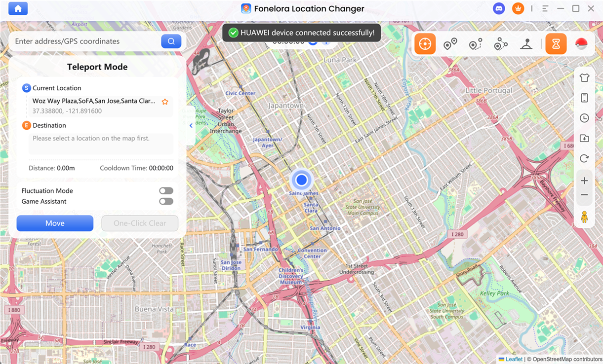This screenshot has height=364, width=603.
Task: Zoom in with the plus button
Action: (584, 181)
